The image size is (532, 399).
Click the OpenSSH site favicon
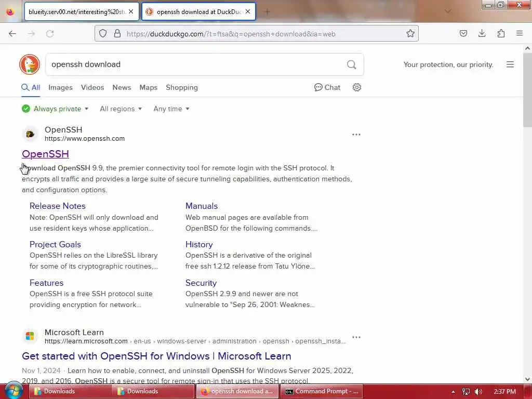[30, 134]
